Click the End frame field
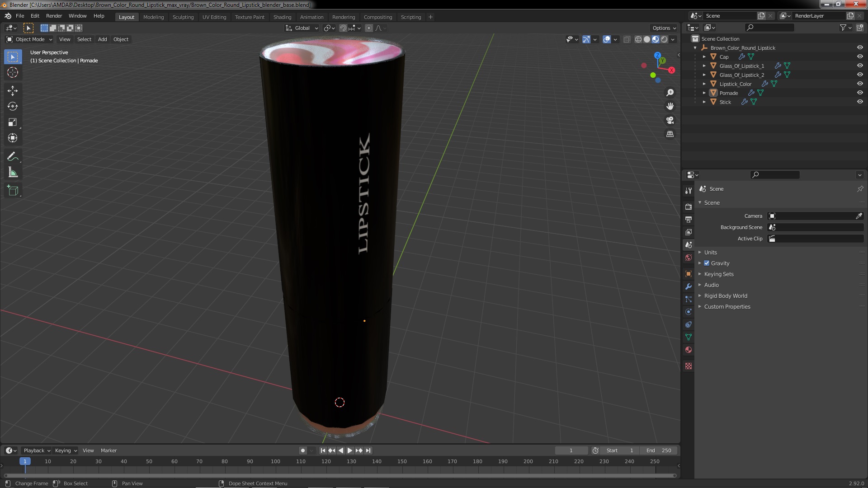The image size is (868, 488). [x=659, y=450]
